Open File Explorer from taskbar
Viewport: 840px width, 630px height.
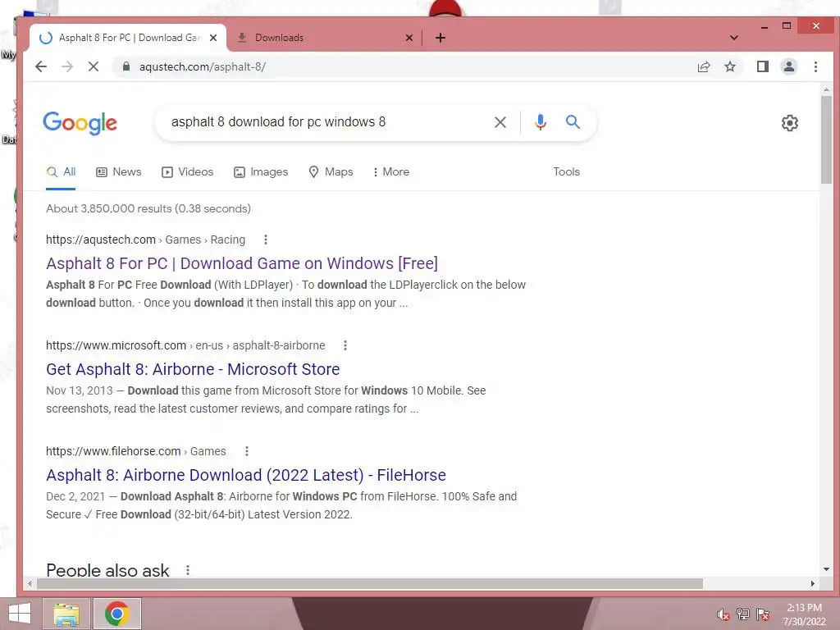tap(66, 614)
